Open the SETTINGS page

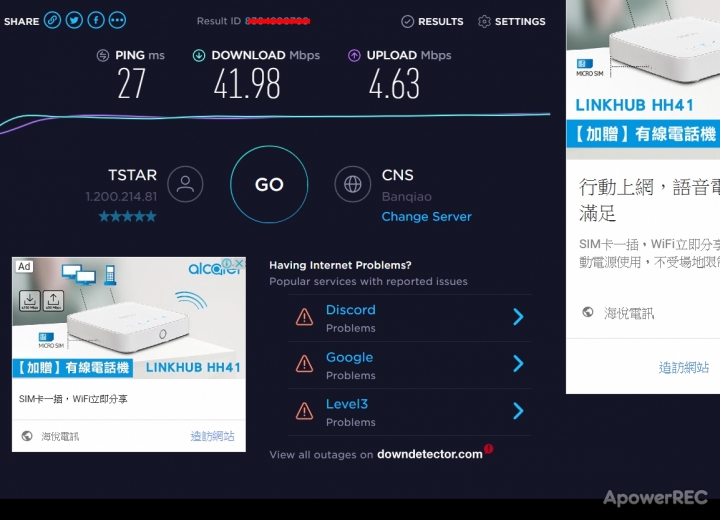512,22
